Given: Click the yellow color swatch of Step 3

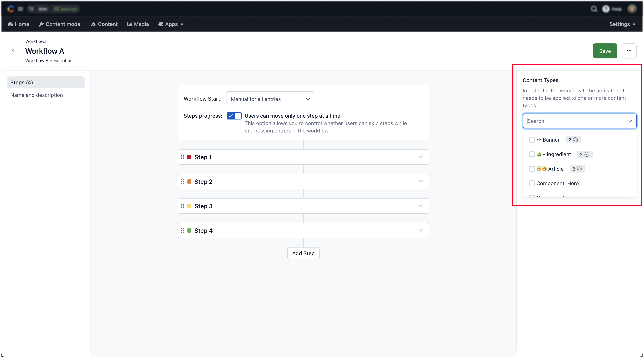Looking at the screenshot, I should 189,206.
